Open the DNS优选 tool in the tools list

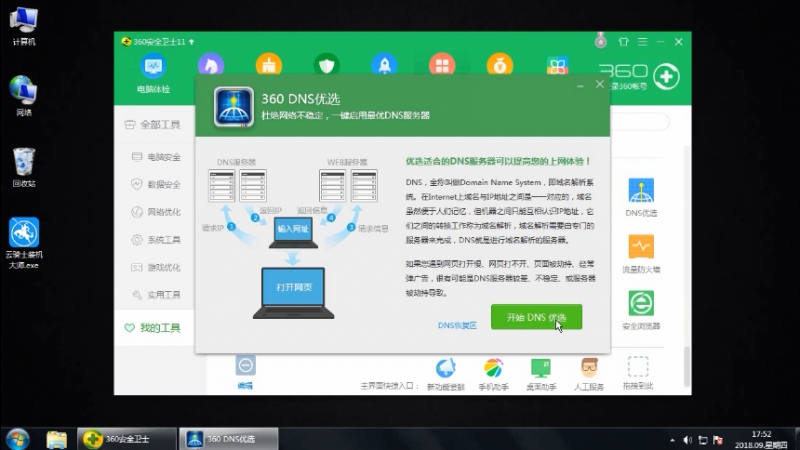641,197
